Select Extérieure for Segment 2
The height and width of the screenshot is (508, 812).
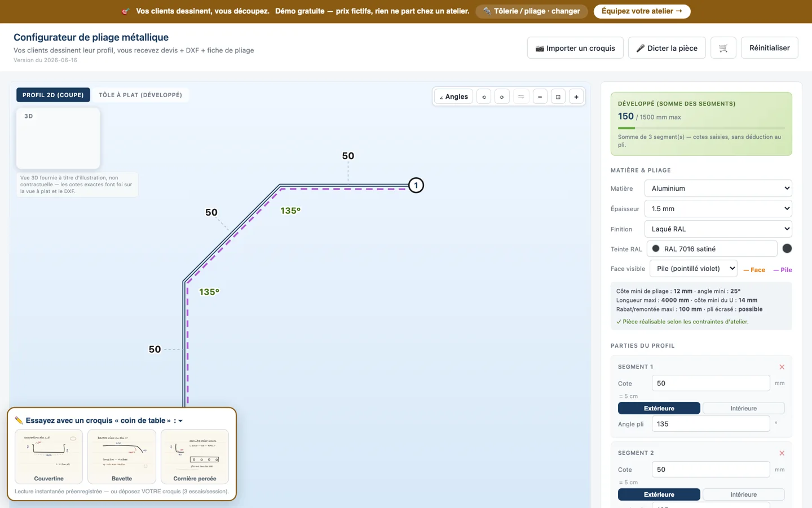(659, 494)
